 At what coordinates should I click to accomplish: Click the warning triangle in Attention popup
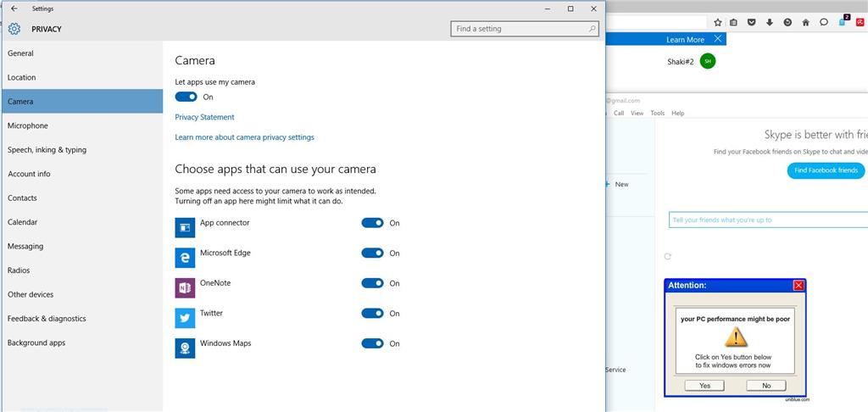pos(736,337)
